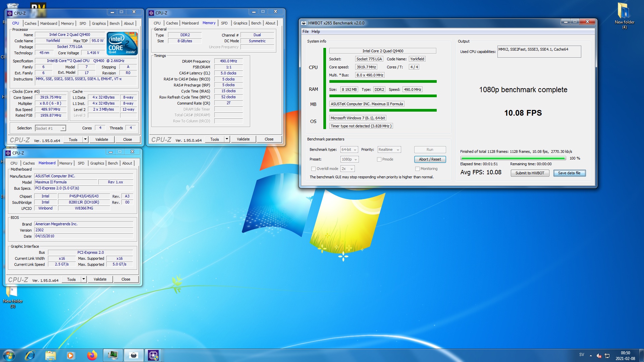
Task: Enable the Monitoring checkbox
Action: (417, 169)
